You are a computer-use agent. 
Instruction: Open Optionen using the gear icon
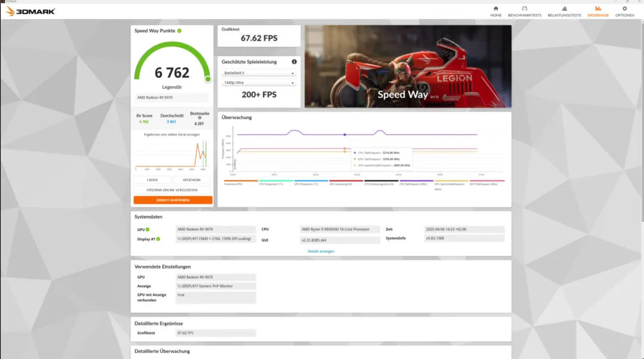coord(624,10)
